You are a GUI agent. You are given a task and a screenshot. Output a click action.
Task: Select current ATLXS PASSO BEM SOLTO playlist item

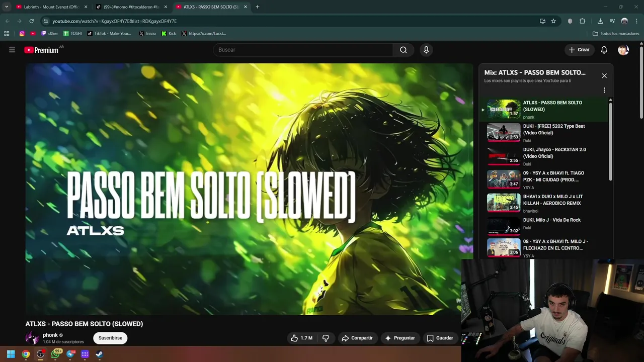[x=544, y=109]
